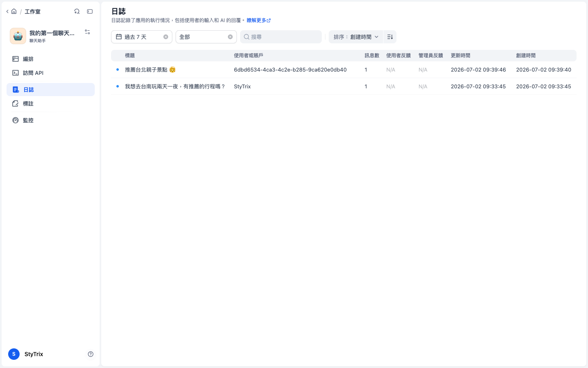Click the 瞭解更多 link

(258, 20)
